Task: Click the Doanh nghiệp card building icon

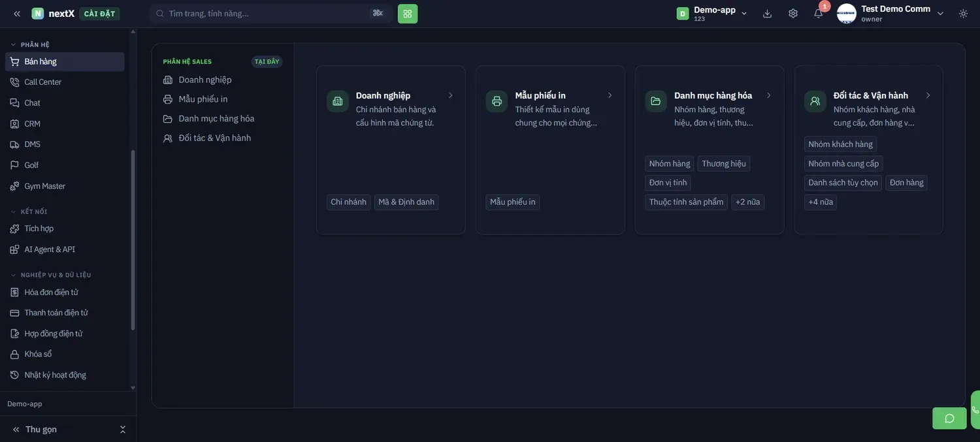Action: [x=338, y=101]
